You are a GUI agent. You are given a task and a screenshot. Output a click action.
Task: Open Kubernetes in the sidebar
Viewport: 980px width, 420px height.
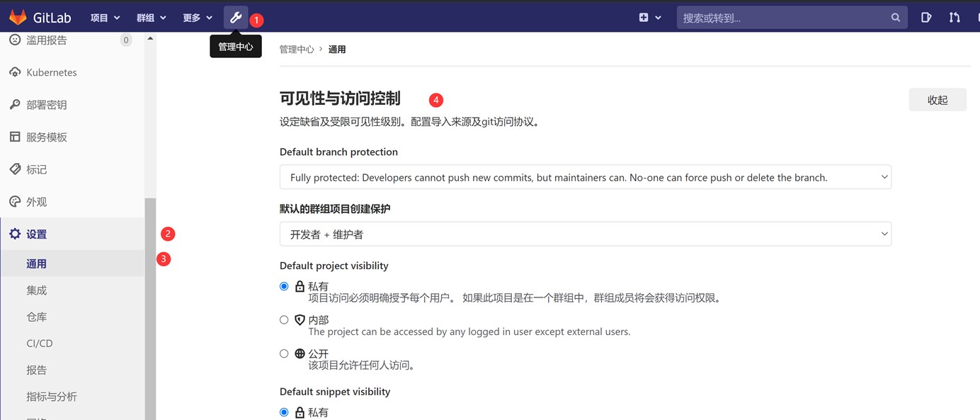pyautogui.click(x=51, y=72)
